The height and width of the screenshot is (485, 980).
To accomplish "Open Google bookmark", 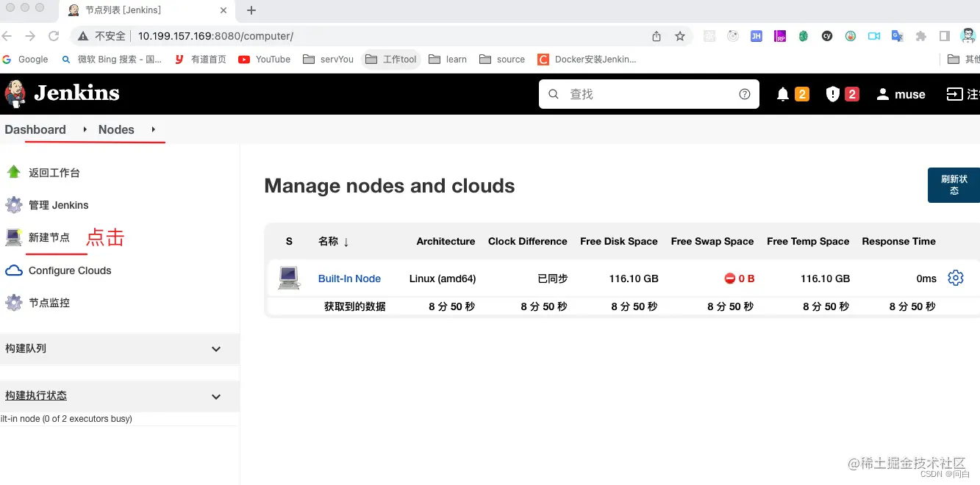I will tap(25, 60).
